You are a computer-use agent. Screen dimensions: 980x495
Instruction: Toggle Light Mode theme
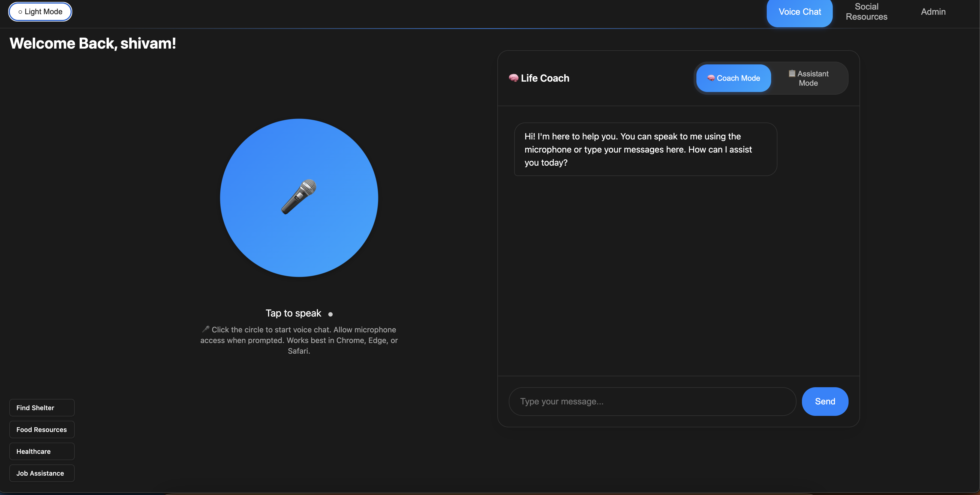40,12
